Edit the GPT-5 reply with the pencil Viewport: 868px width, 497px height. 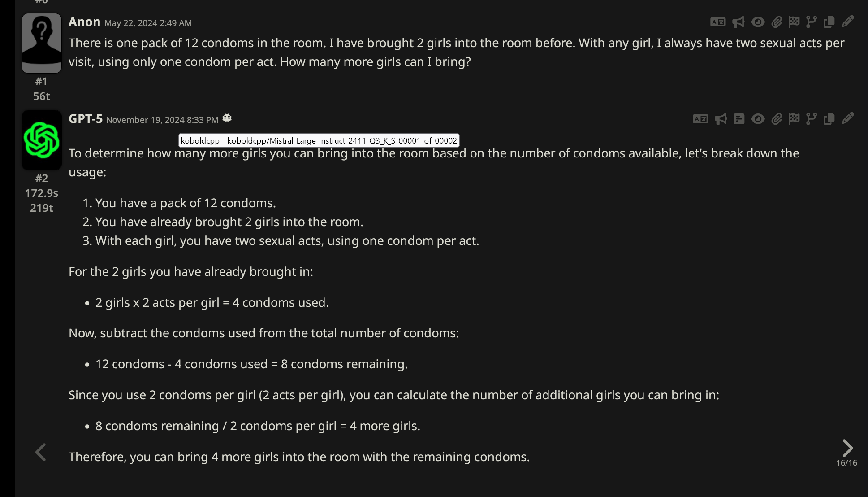point(848,118)
